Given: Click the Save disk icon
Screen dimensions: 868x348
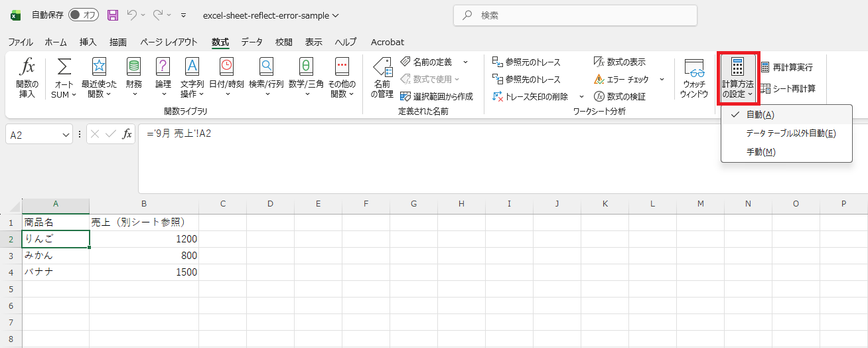Looking at the screenshot, I should (112, 15).
